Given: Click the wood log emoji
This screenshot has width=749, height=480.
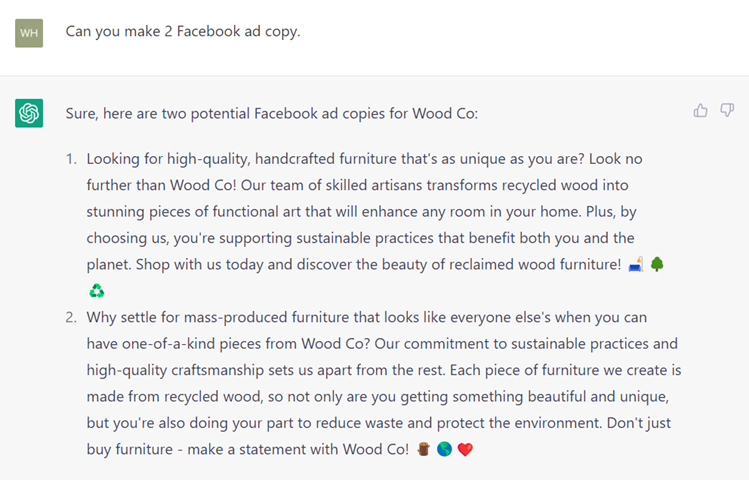Looking at the screenshot, I should point(422,449).
